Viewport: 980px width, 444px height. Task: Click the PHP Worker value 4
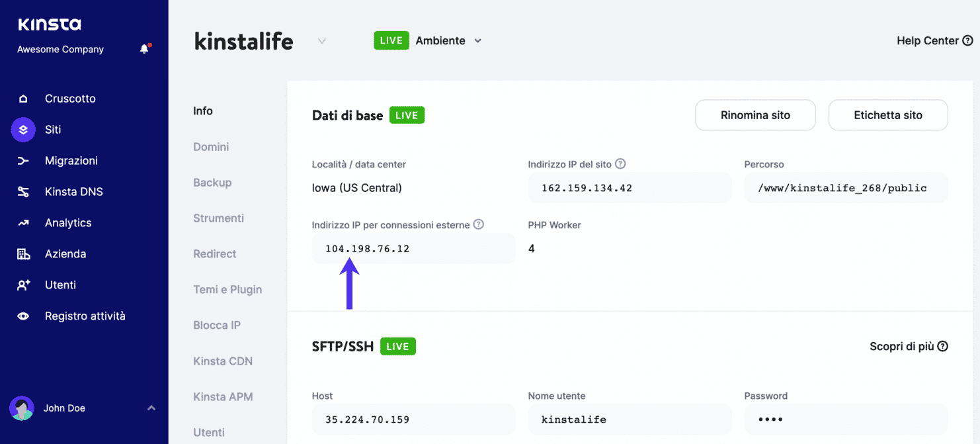point(532,249)
